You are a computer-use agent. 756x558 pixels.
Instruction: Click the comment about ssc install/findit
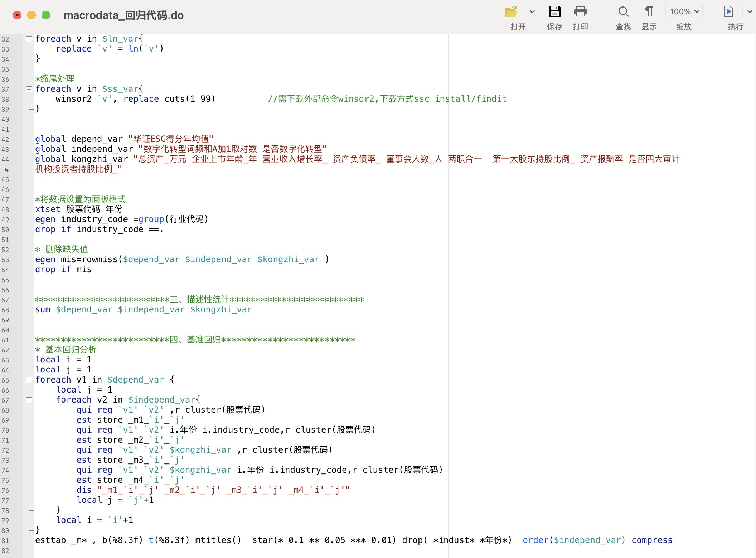[387, 99]
